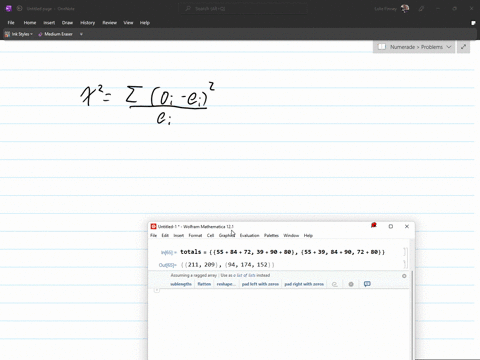
Task: Switch to the Insert tab in OneNote
Action: click(x=49, y=23)
